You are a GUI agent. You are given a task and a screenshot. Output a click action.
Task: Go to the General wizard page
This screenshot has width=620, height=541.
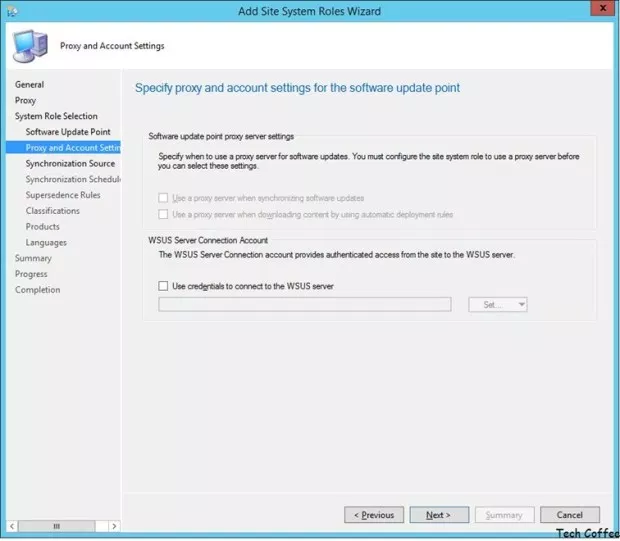point(29,85)
